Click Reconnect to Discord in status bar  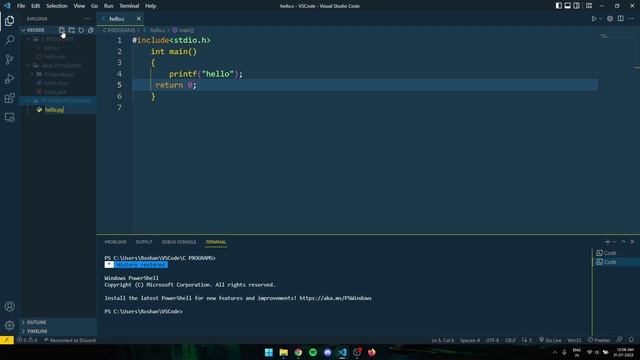coord(70,340)
